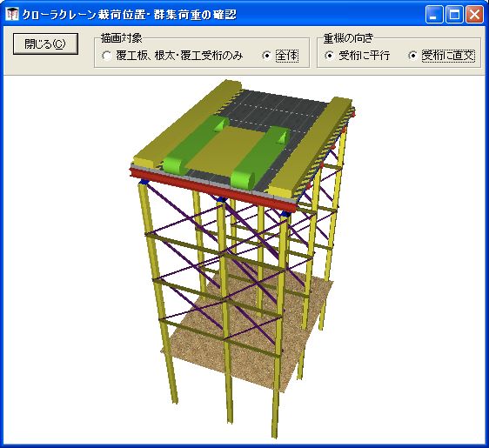Screen dimensions: 489x448
Task: Select 覆工板、根太・覆工受桁のみ radio option
Action: [x=171, y=56]
